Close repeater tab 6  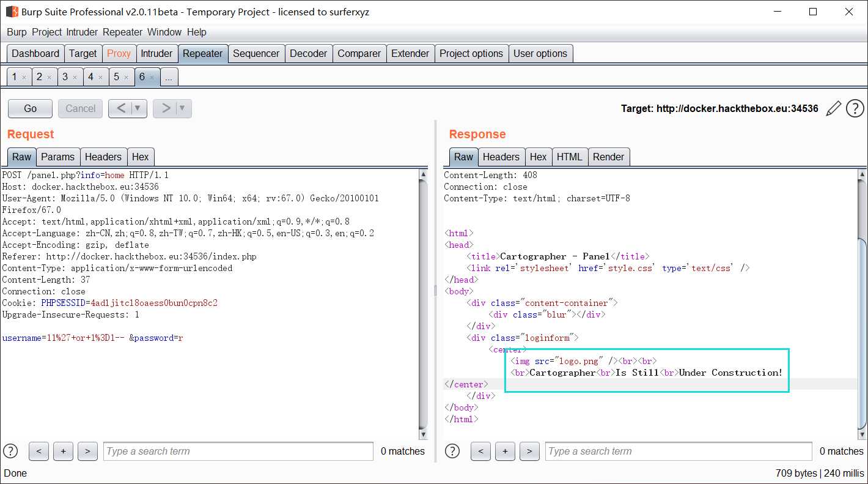pyautogui.click(x=152, y=77)
